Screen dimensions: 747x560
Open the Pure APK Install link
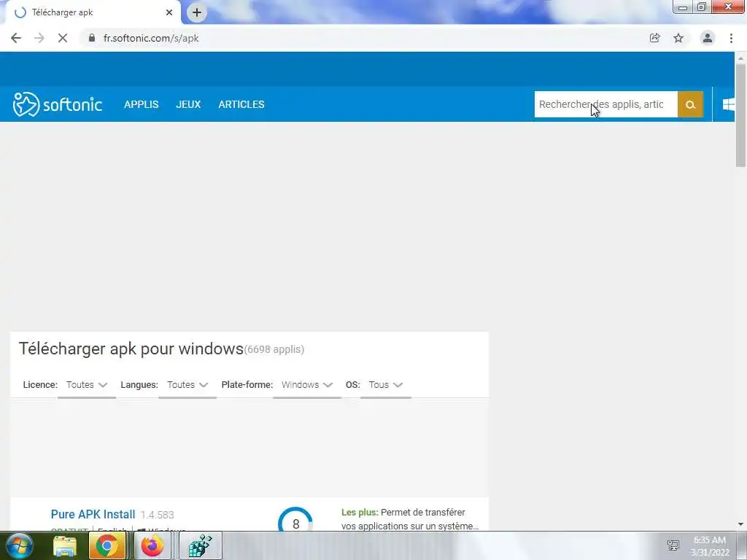point(93,514)
